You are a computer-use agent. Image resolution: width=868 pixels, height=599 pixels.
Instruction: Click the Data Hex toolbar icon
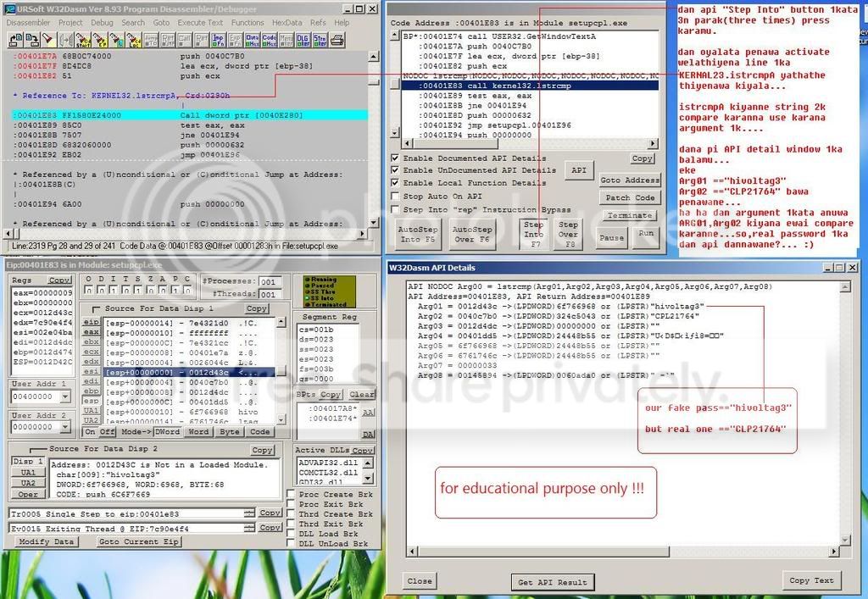click(253, 40)
